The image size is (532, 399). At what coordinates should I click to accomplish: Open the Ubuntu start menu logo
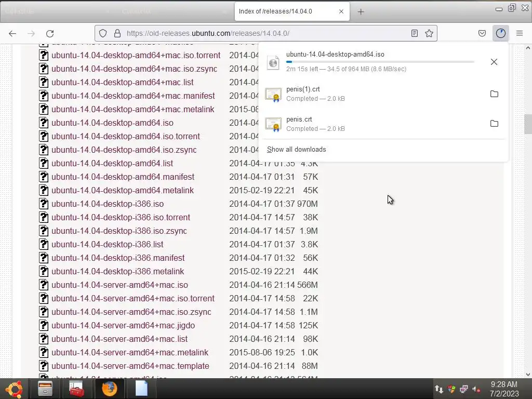14,389
